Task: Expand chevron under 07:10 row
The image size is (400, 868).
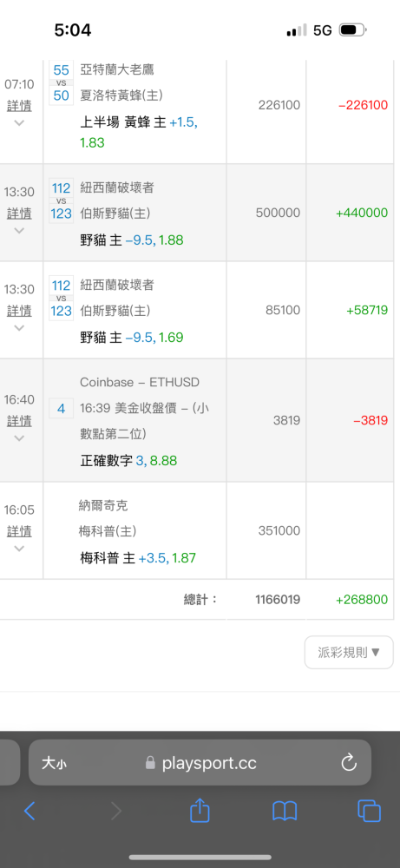Action: pos(19,123)
